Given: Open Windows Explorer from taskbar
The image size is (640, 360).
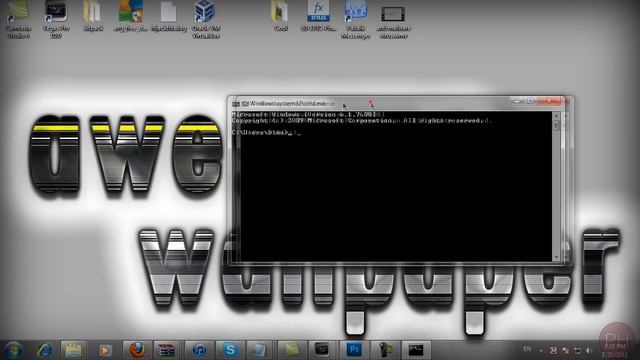Looking at the screenshot, I should pyautogui.click(x=74, y=350).
